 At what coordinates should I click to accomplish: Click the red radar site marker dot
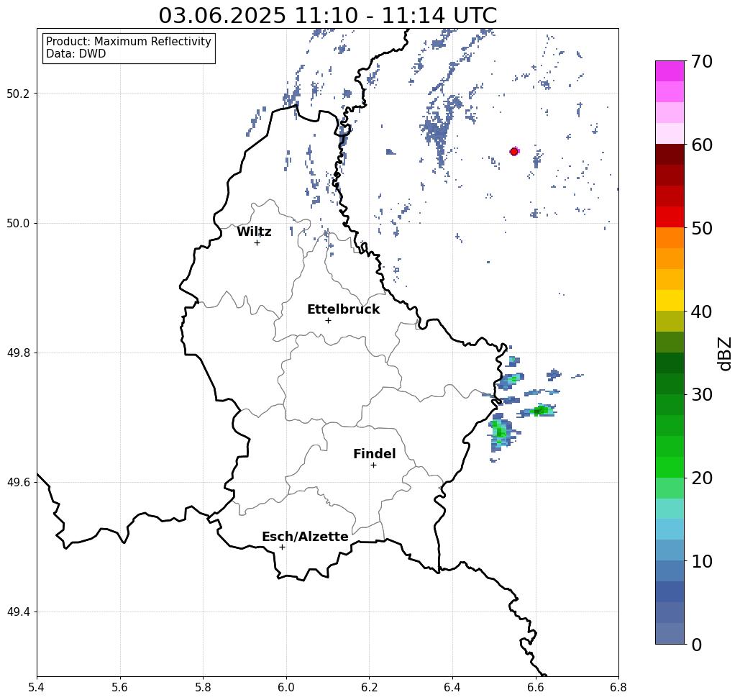(514, 152)
